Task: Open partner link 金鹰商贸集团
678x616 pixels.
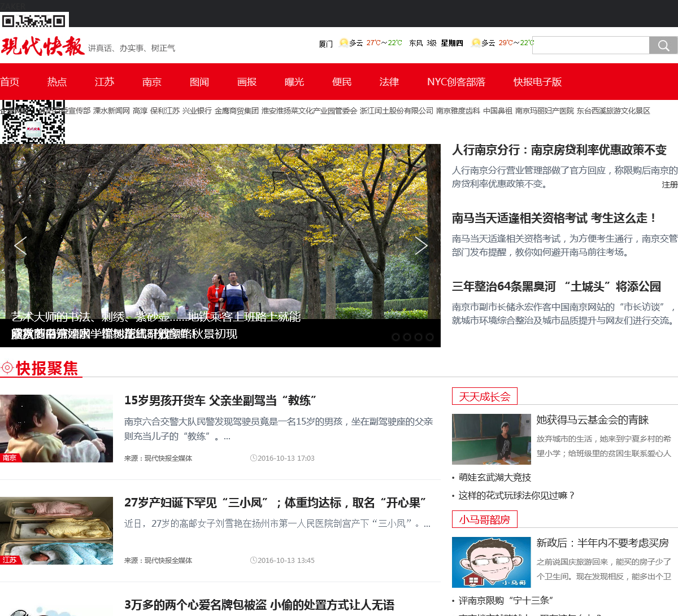Action: point(237,111)
